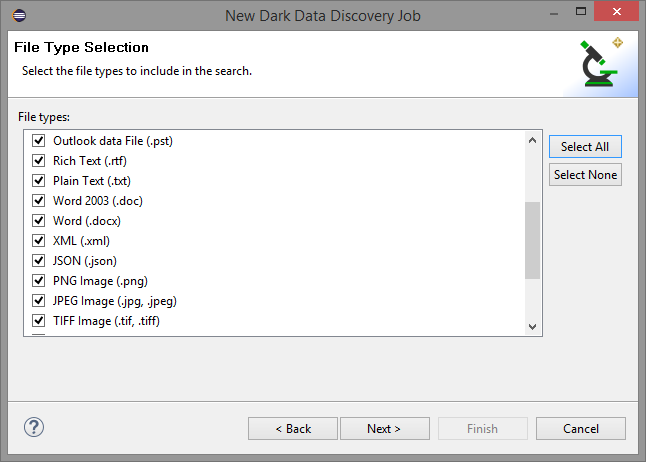Uncheck the Outlook data File (.pst) checkbox

coord(40,141)
